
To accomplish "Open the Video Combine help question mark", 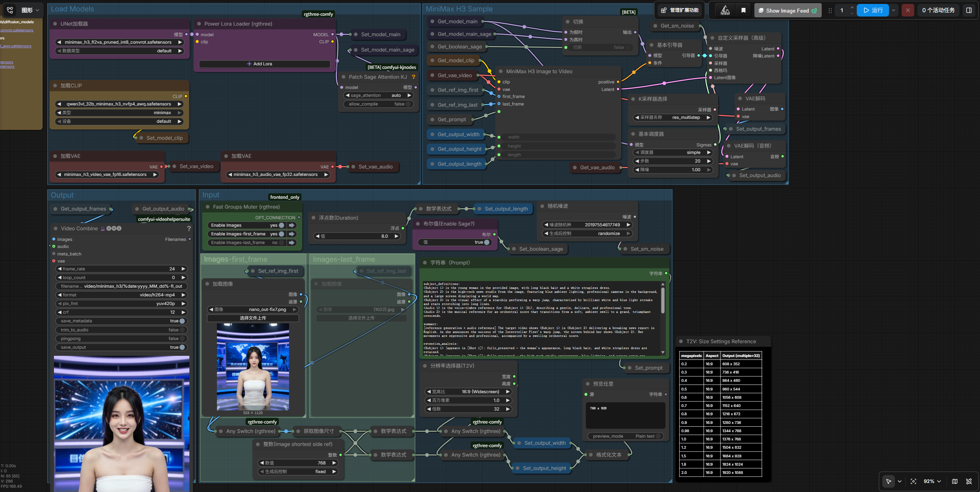I will (x=189, y=228).
